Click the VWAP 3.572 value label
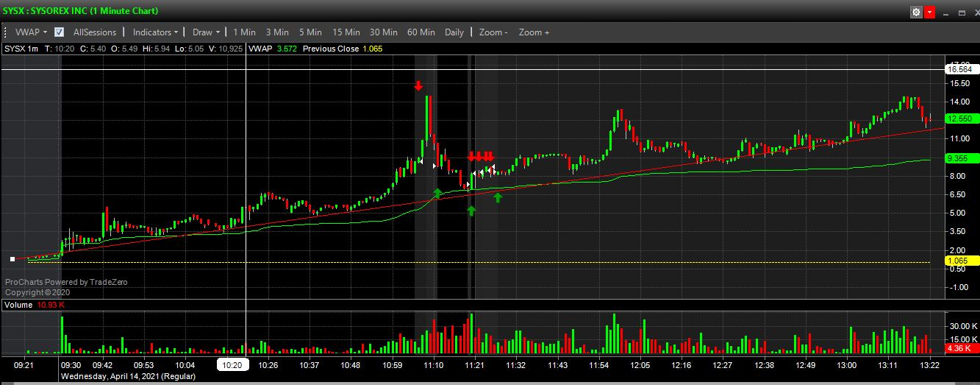 coord(274,49)
